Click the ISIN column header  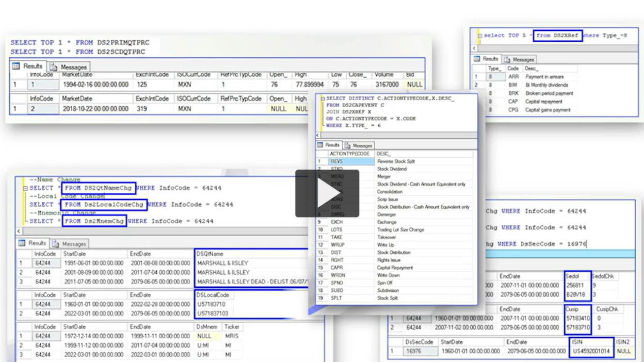[578, 342]
